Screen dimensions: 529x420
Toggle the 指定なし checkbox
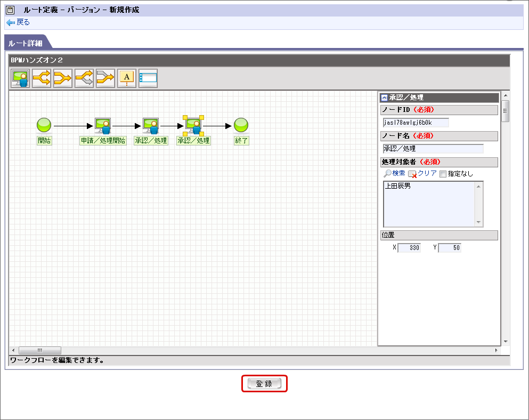pos(443,174)
